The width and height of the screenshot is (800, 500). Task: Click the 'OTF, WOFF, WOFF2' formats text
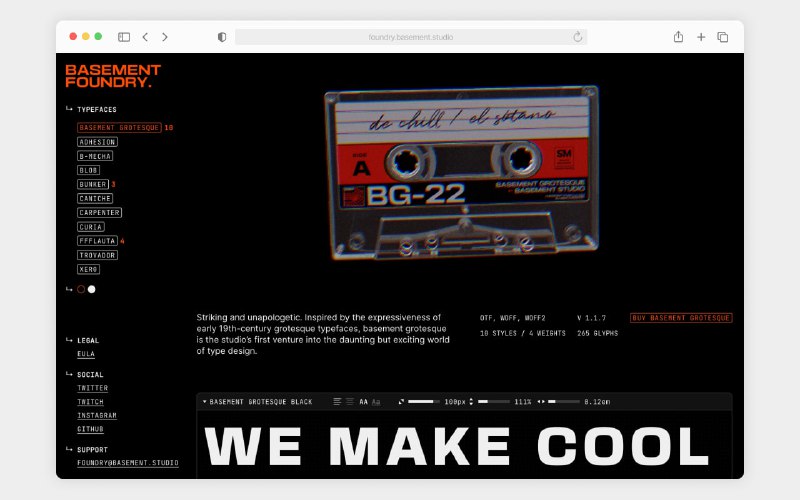click(x=513, y=318)
